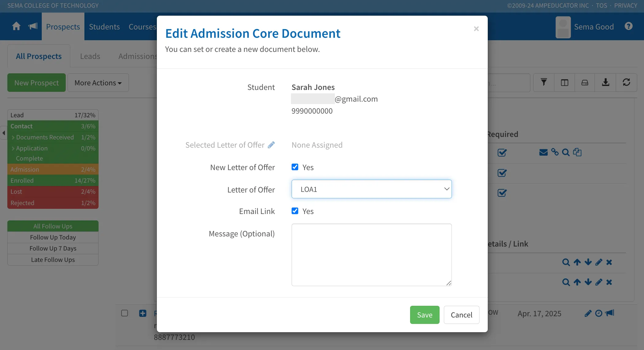Click the pencil icon in Apr. 17 row
This screenshot has height=350, width=644.
[x=588, y=313]
